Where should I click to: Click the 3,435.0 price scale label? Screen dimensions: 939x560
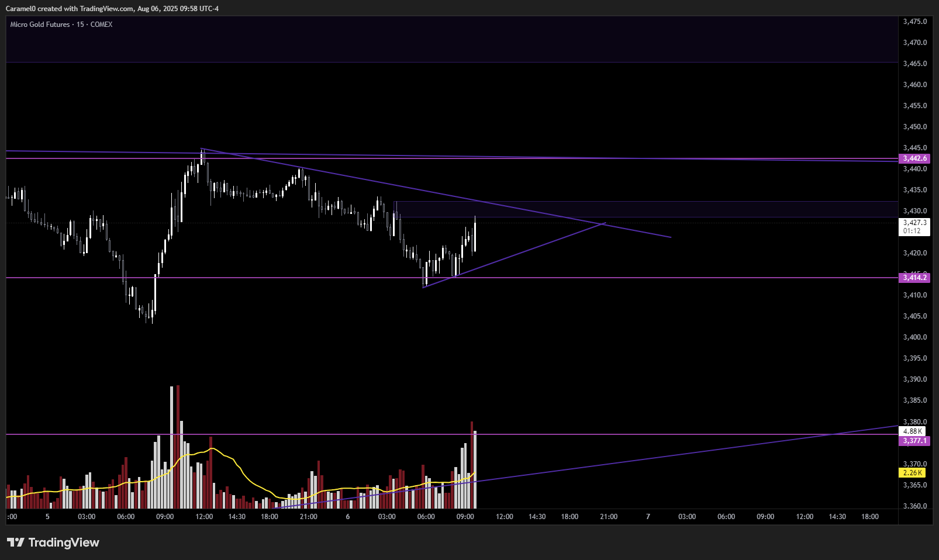(x=915, y=190)
